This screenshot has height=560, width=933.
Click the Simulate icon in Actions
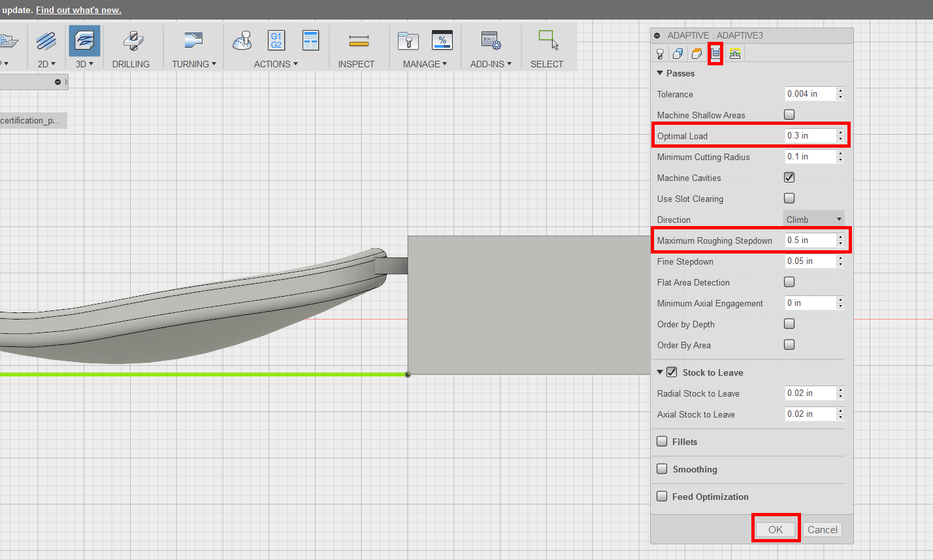pos(242,41)
